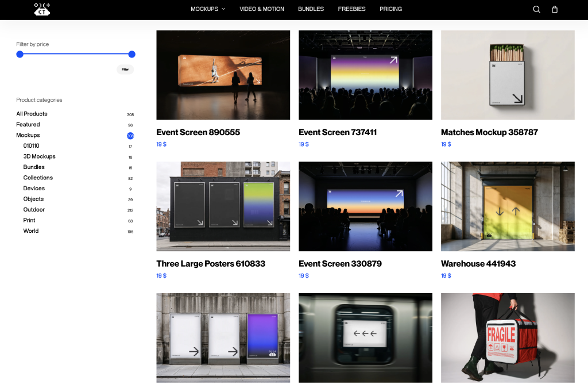Select the All Products category
Screen dimensions: 588x388
[x=32, y=114]
